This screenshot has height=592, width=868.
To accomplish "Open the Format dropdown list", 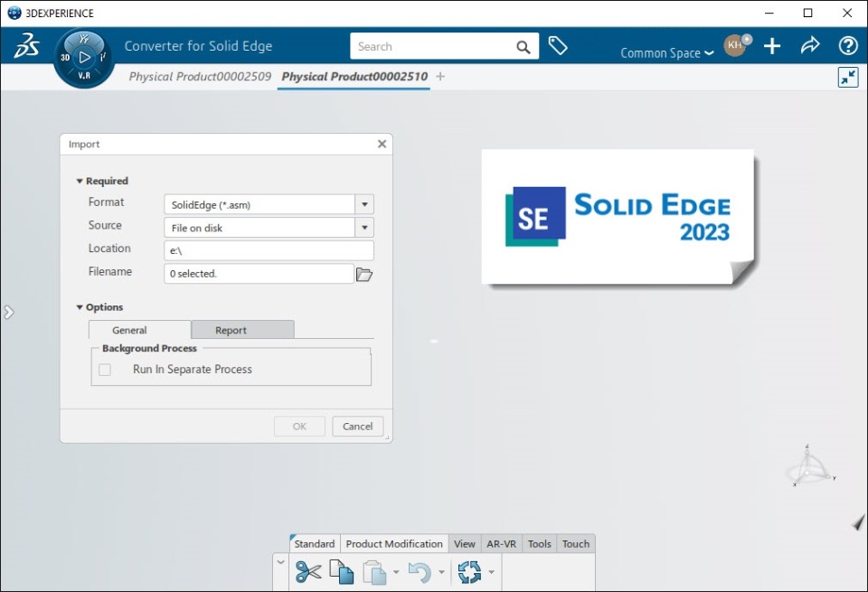I will tap(364, 204).
